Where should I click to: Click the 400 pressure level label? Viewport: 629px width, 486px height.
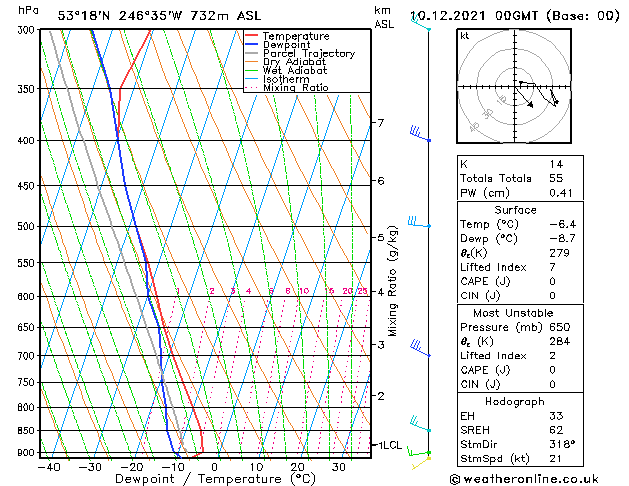click(x=28, y=141)
